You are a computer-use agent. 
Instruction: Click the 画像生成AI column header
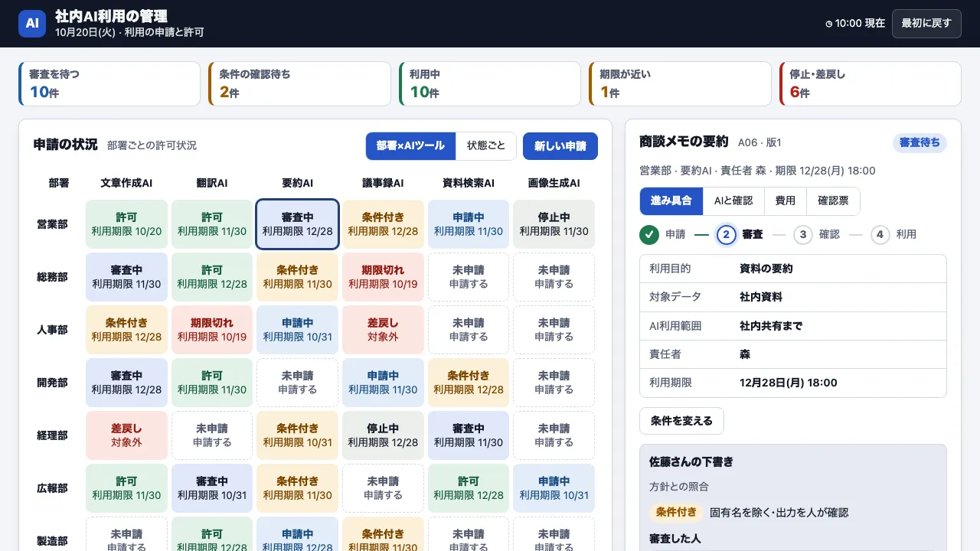pyautogui.click(x=554, y=184)
